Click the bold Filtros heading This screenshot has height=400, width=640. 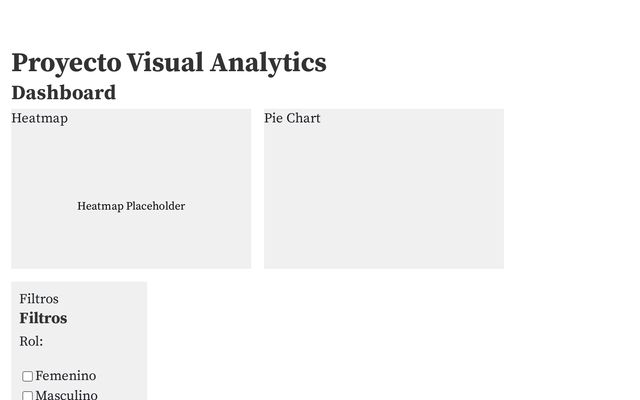click(43, 318)
